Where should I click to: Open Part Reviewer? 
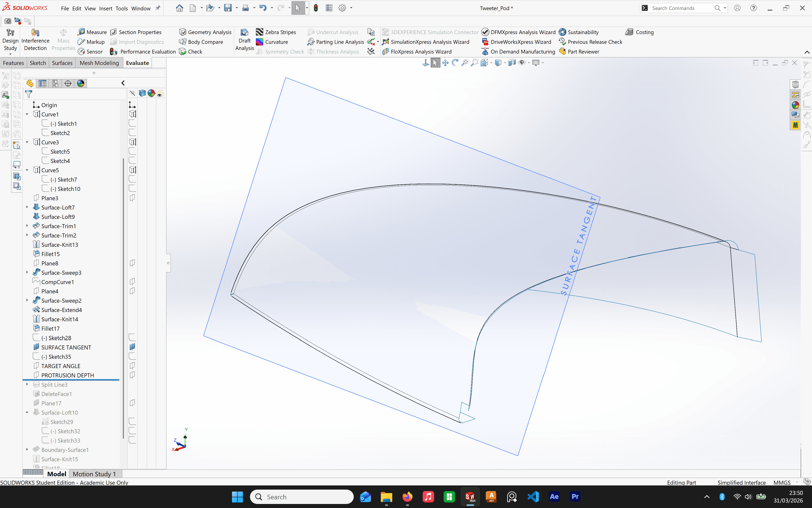click(579, 51)
